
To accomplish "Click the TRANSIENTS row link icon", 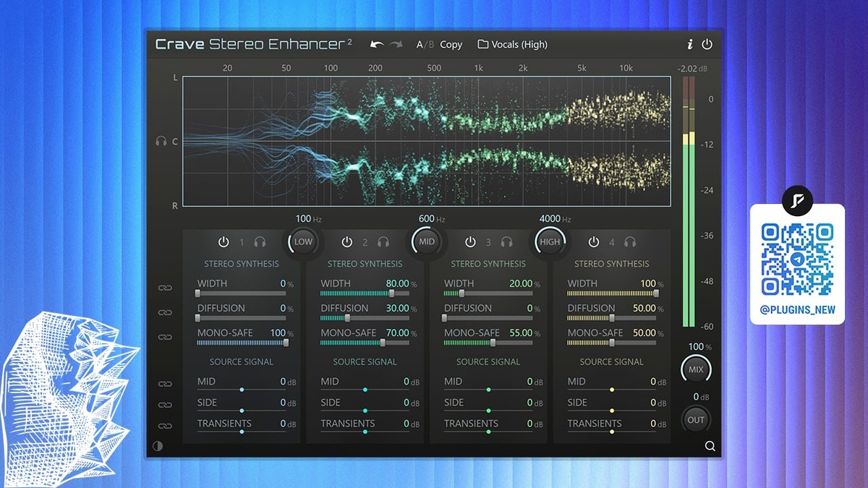I will (x=165, y=426).
